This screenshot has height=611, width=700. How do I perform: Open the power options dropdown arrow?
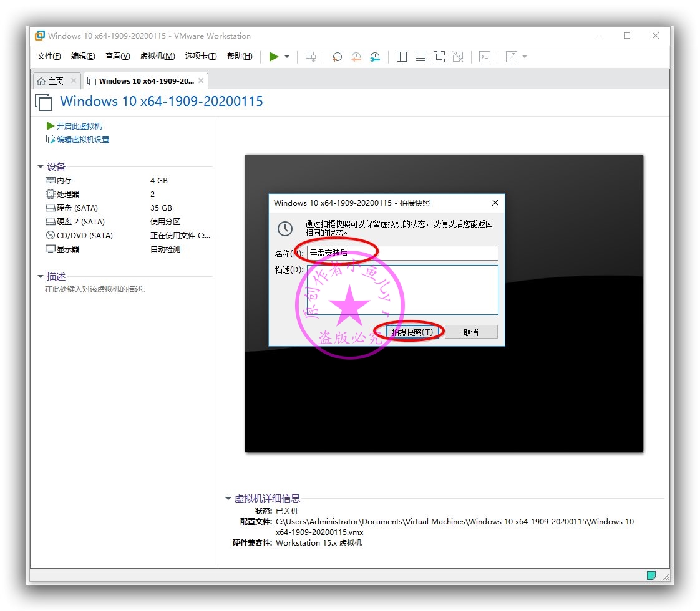click(287, 57)
